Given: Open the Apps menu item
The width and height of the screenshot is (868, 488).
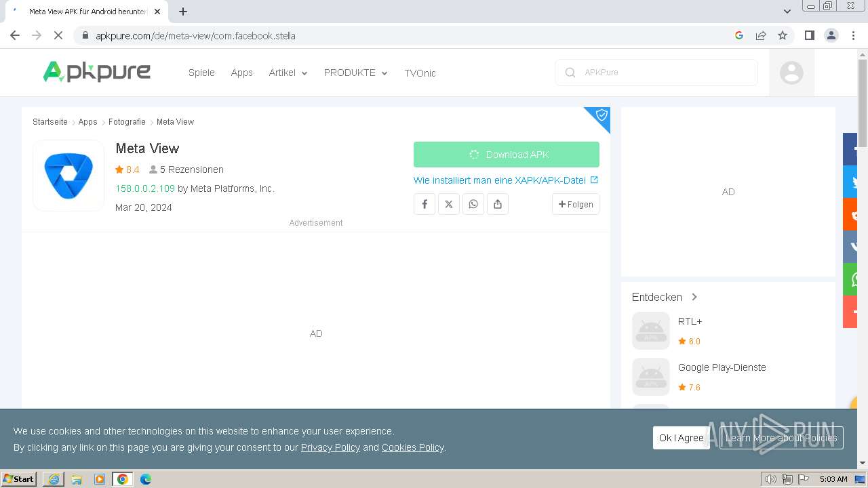Looking at the screenshot, I should 241,73.
